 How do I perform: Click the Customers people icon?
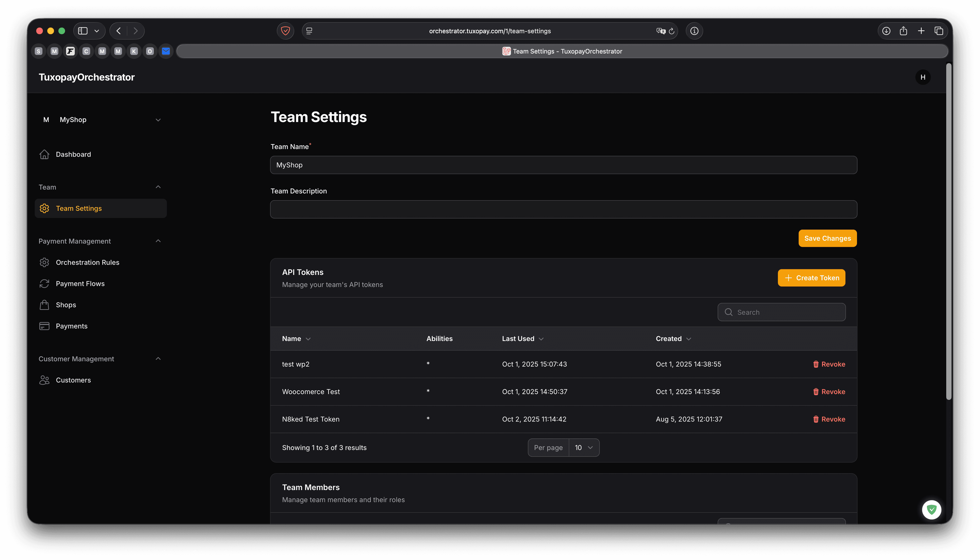click(44, 380)
